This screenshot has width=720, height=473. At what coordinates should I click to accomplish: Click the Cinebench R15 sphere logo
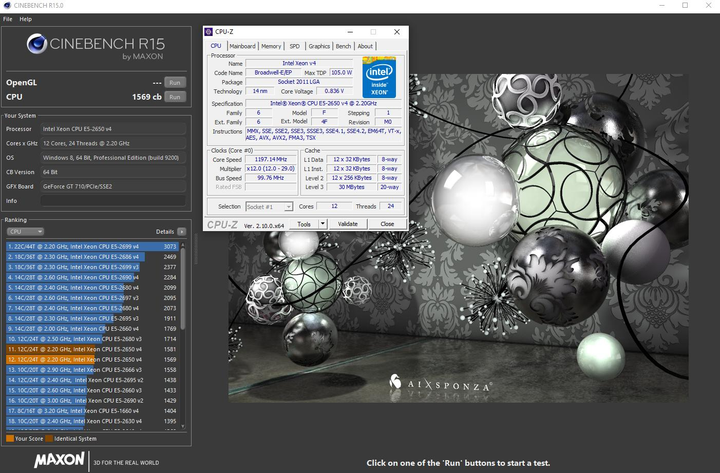pyautogui.click(x=37, y=44)
